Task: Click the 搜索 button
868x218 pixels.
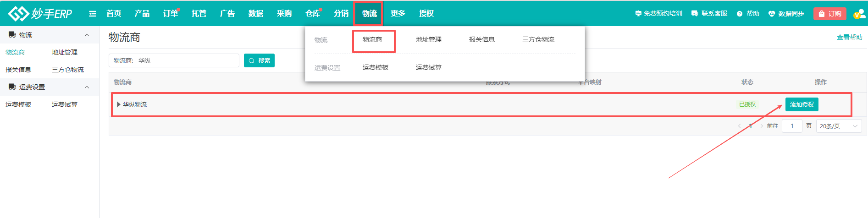Action: [x=259, y=60]
